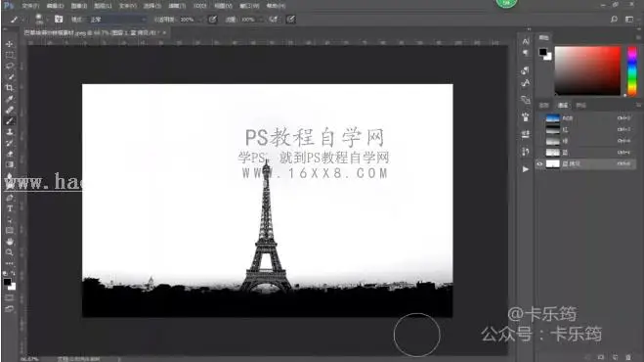Select the Crop tool
Screen dimensions: 644x362
(x=10, y=88)
